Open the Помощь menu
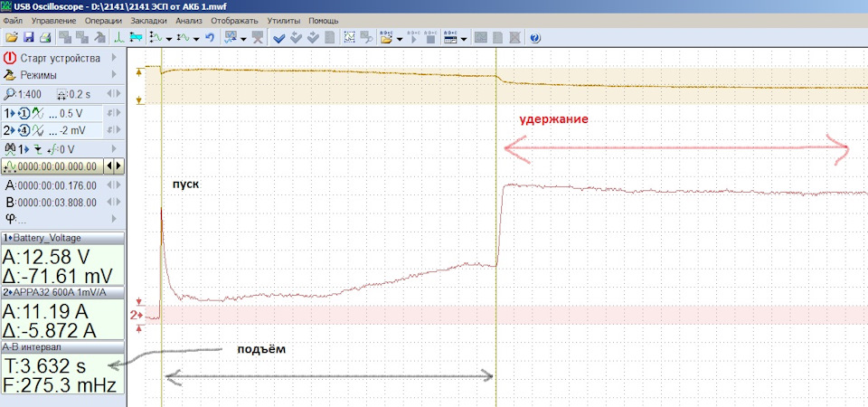 click(x=324, y=21)
